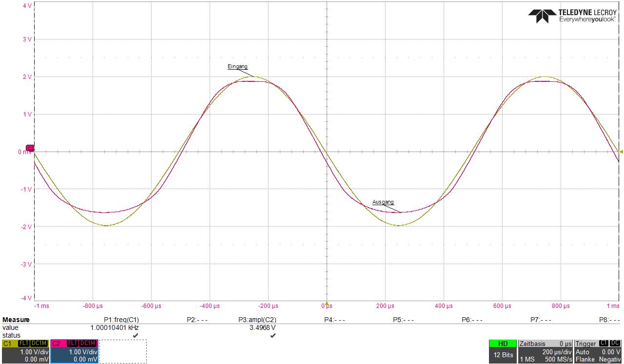Click the DC coupling badge in Trigger descriptor
Screen dimensions: 624x364
tap(616, 343)
